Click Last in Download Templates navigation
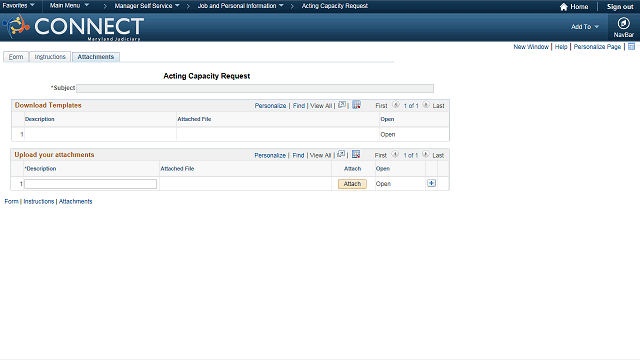The image size is (640, 360). point(438,106)
